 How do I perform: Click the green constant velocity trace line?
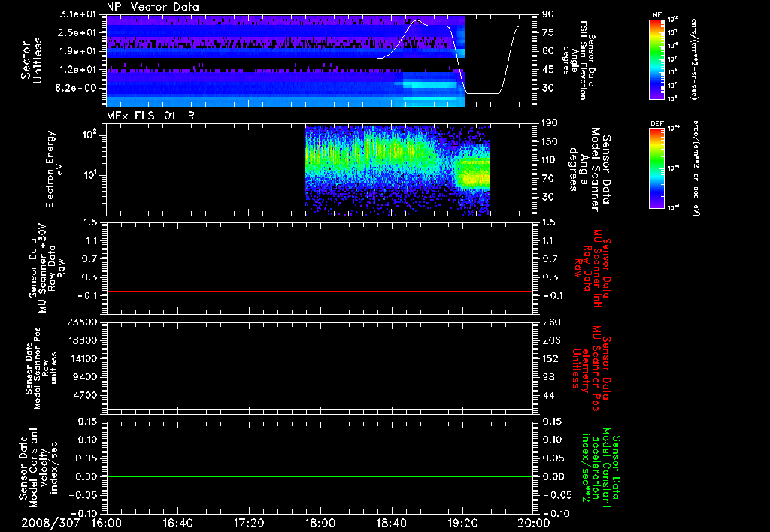[x=320, y=476]
